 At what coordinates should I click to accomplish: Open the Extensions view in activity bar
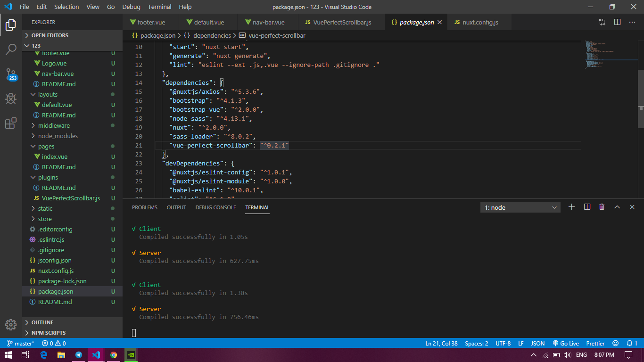click(11, 123)
